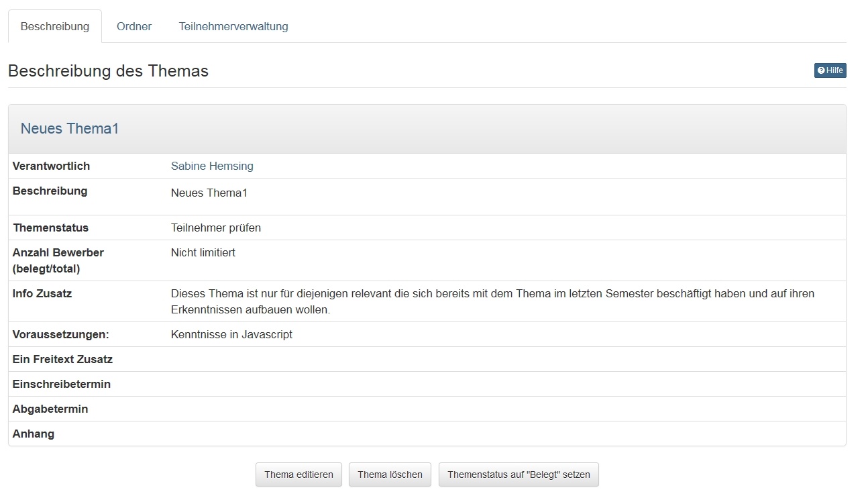This screenshot has height=500, width=868.
Task: Click the Nicht limitiert value text
Action: click(203, 252)
